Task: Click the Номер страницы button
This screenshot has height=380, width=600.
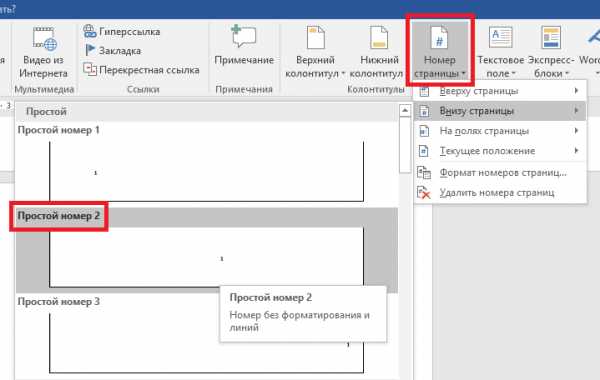Action: [440, 51]
